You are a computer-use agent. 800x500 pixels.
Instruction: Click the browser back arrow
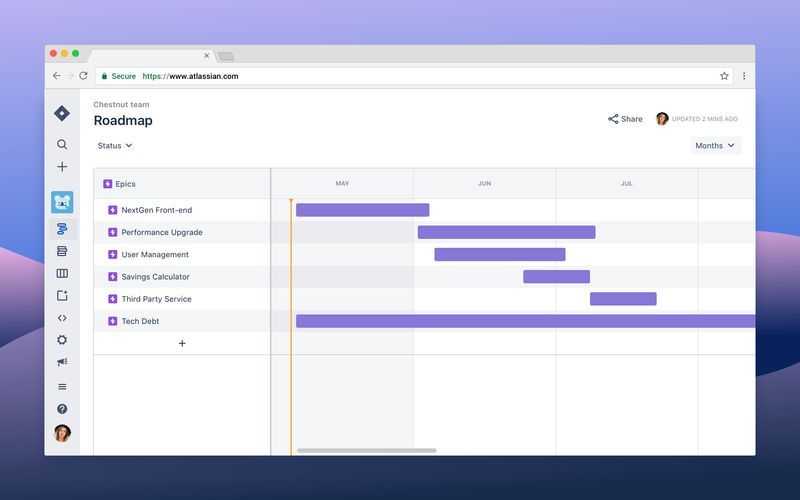tap(56, 76)
